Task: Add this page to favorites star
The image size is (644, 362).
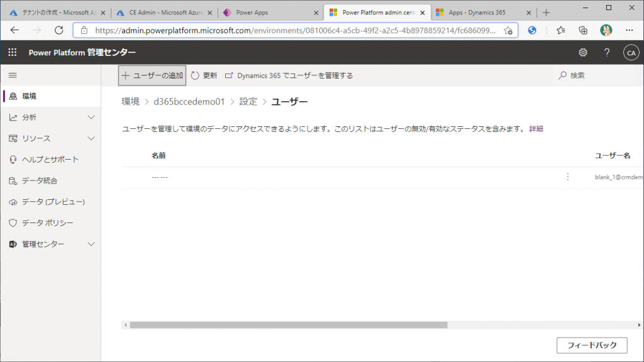Action: [508, 30]
